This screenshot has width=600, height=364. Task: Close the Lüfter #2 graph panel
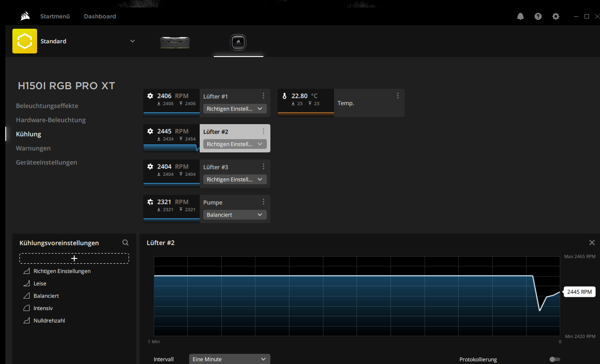pos(592,243)
